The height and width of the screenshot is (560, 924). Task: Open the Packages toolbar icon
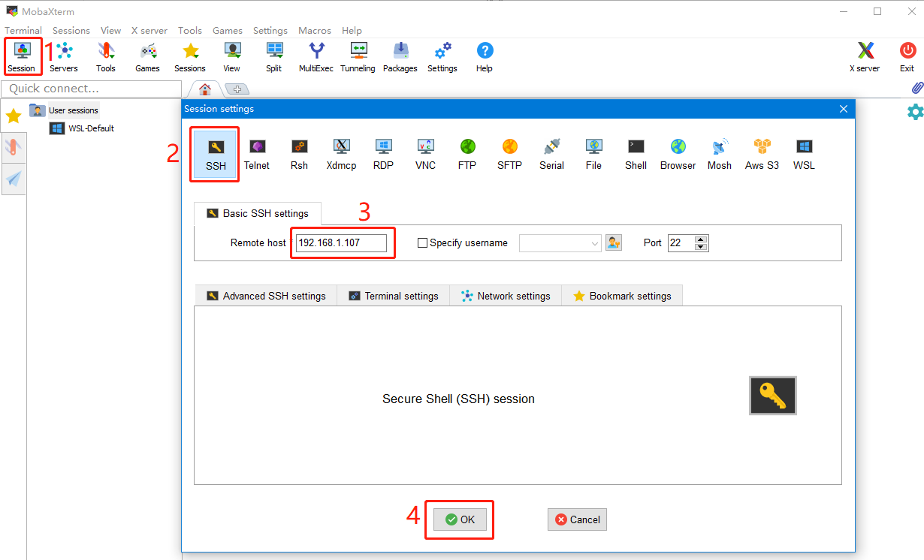tap(400, 57)
